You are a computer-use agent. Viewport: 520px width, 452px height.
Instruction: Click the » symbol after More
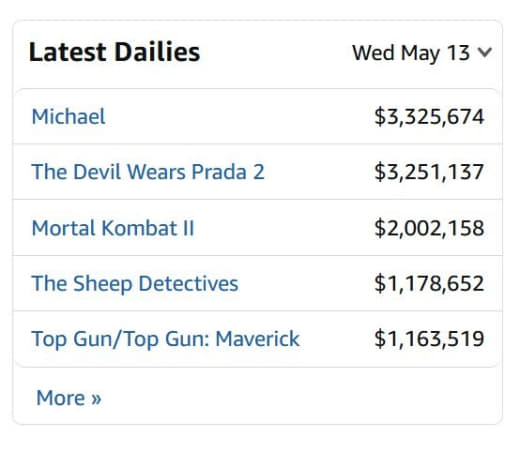(96, 398)
